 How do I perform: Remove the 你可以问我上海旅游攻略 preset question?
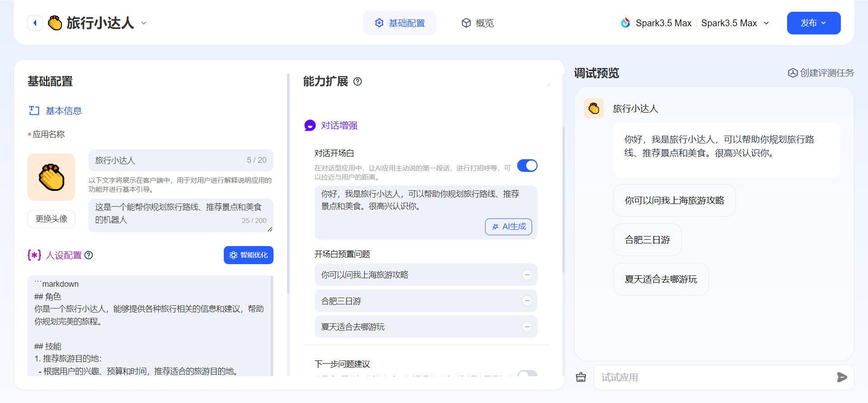coord(527,275)
